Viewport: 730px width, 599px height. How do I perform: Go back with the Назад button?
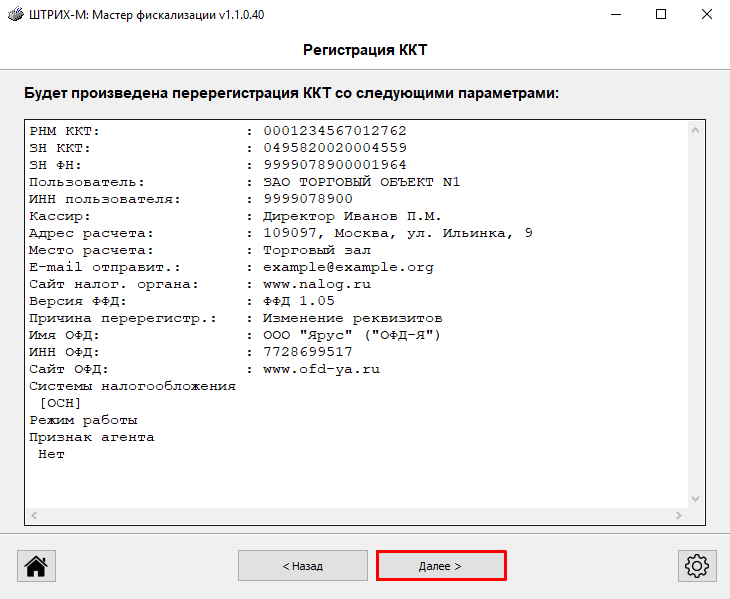(303, 566)
